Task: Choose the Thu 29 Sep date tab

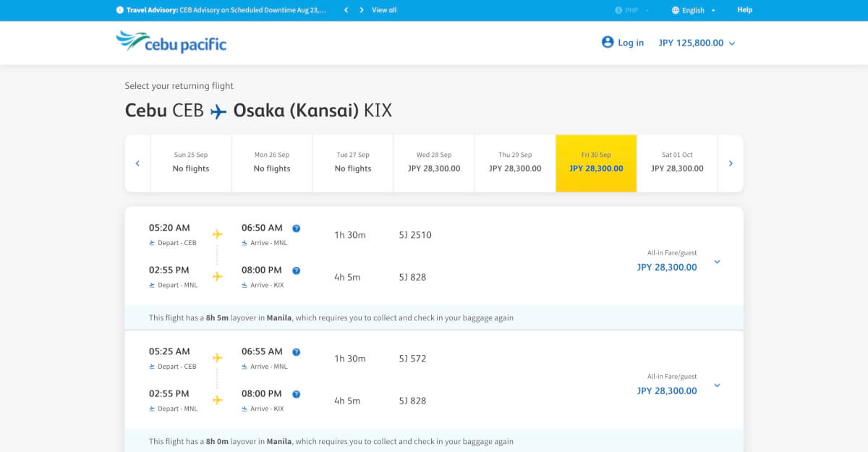Action: tap(515, 163)
